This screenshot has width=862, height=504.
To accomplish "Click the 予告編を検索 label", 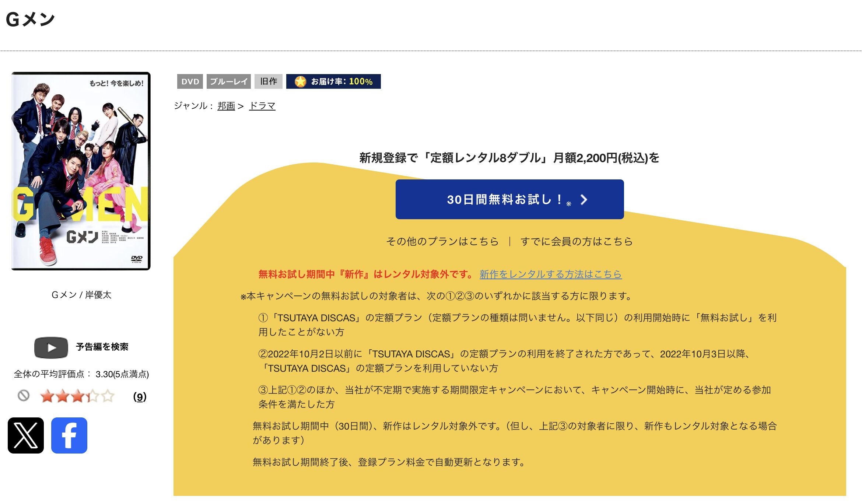I will point(102,347).
